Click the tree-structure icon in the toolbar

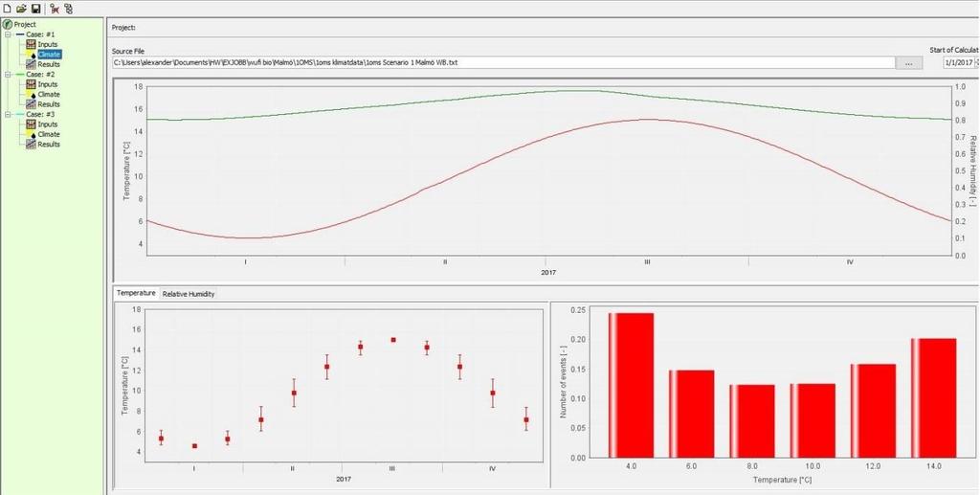click(68, 8)
